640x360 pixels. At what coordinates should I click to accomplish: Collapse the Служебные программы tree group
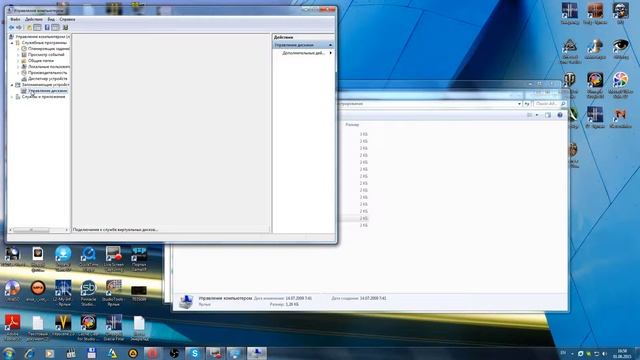point(12,42)
